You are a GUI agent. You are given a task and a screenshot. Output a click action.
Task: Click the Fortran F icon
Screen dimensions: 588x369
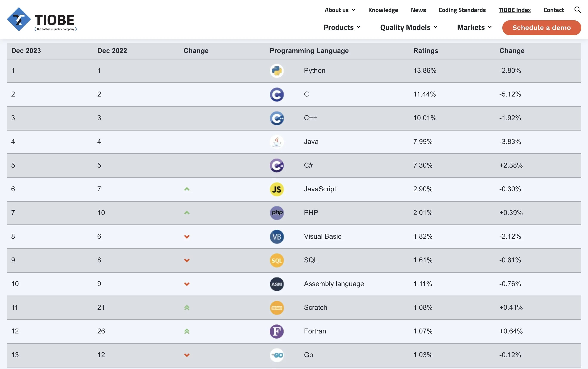tap(277, 331)
